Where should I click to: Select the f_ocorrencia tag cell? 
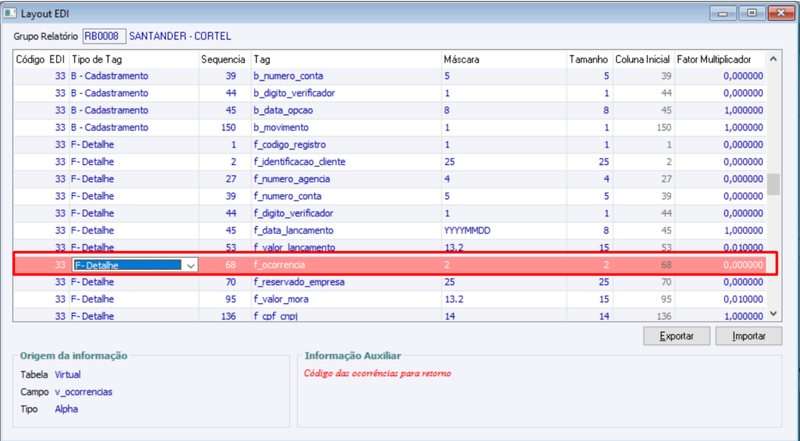click(x=346, y=265)
